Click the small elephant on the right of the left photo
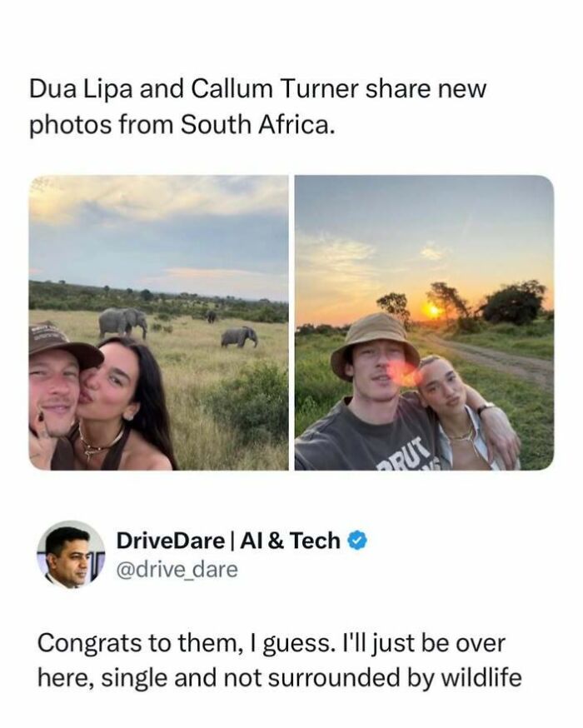 [239, 336]
